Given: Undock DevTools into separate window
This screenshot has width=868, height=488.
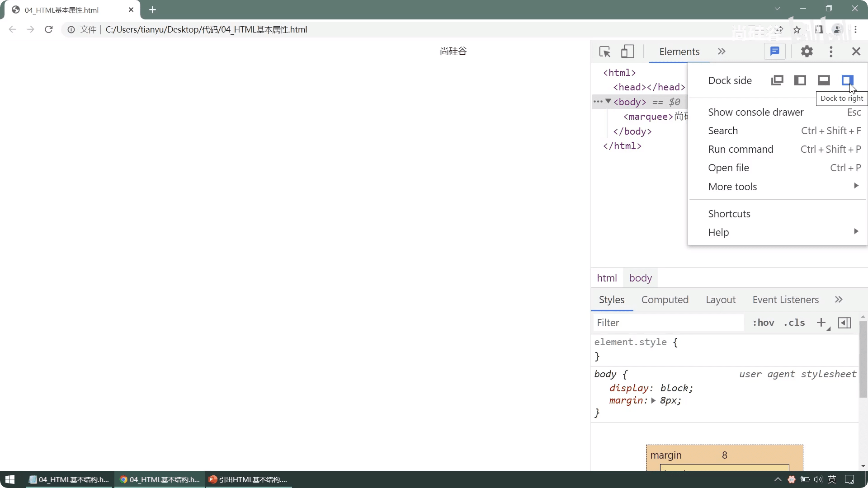Looking at the screenshot, I should coord(777,80).
